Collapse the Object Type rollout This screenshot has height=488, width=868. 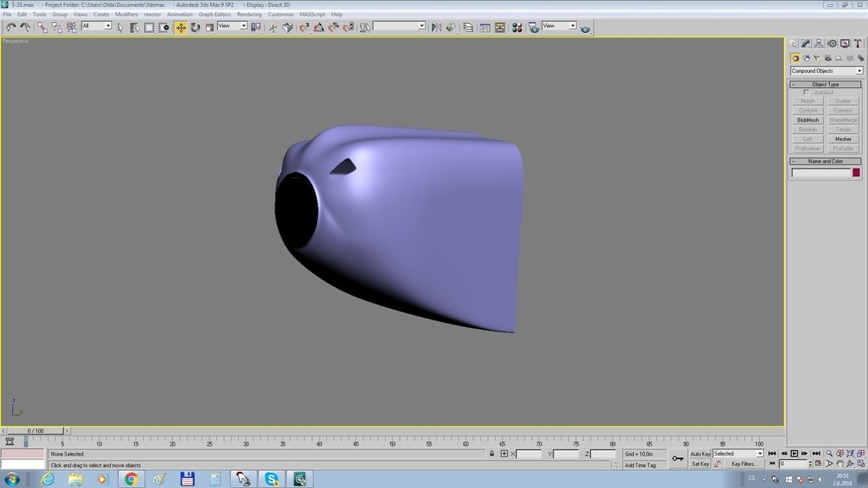tap(826, 84)
